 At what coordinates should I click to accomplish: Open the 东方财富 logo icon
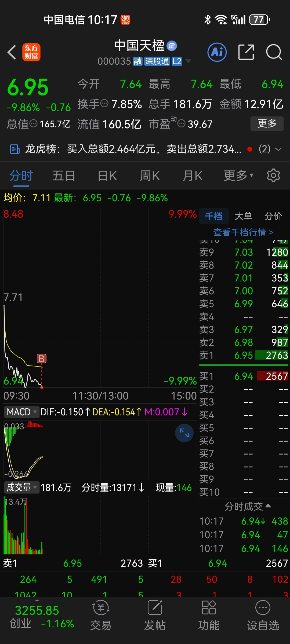(x=31, y=52)
